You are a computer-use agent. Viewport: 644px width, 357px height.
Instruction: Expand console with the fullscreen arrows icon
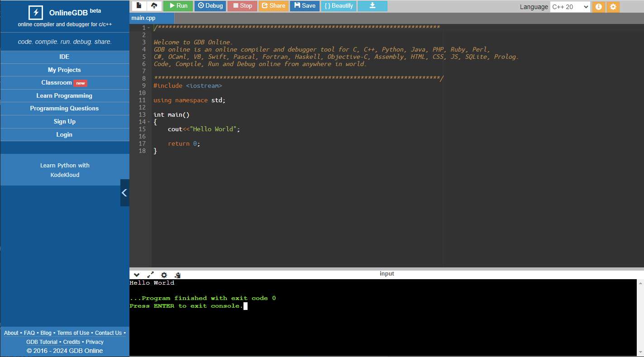[150, 275]
